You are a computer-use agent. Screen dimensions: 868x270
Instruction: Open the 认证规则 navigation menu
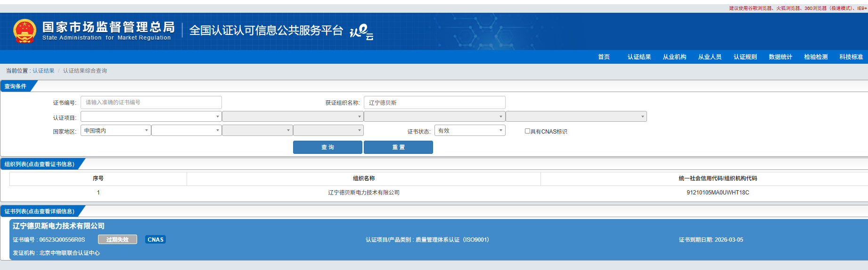coord(745,57)
